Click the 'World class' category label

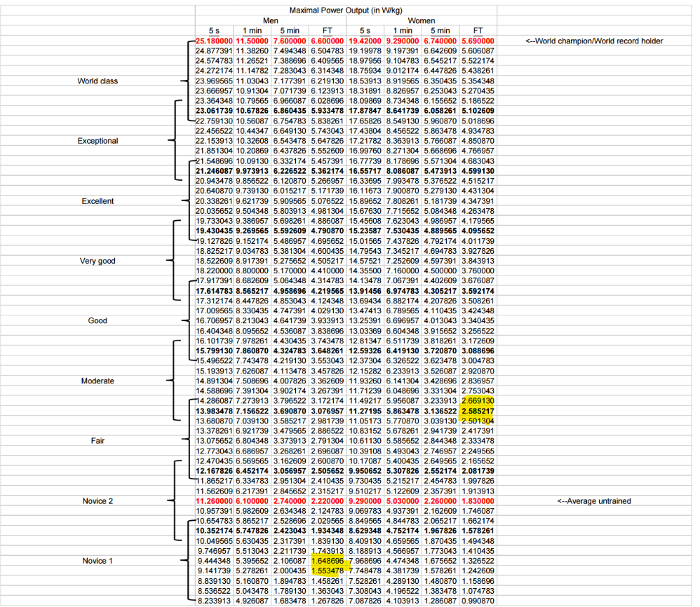(97, 81)
